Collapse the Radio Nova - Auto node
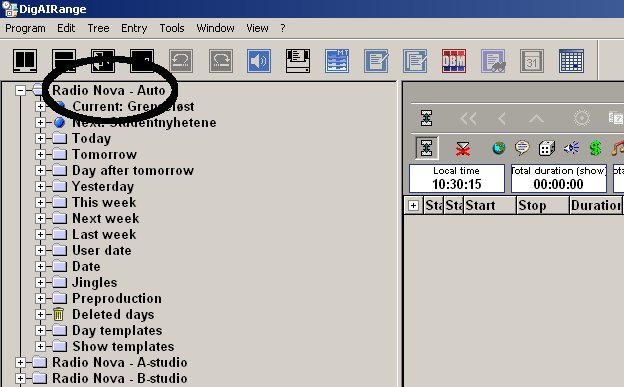The width and height of the screenshot is (624, 387). 20,90
